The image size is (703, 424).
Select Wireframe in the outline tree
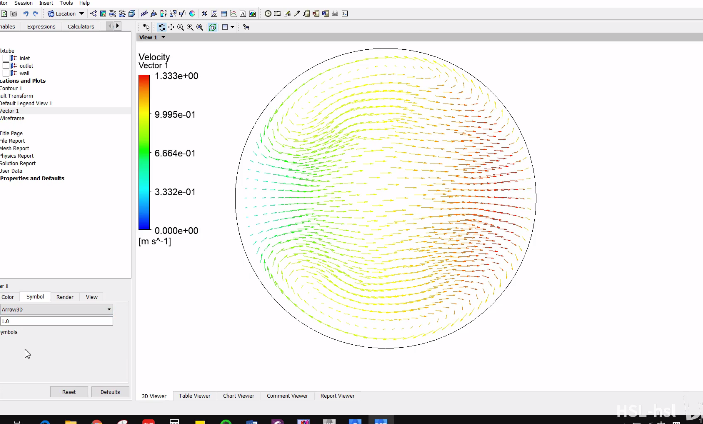(x=12, y=118)
